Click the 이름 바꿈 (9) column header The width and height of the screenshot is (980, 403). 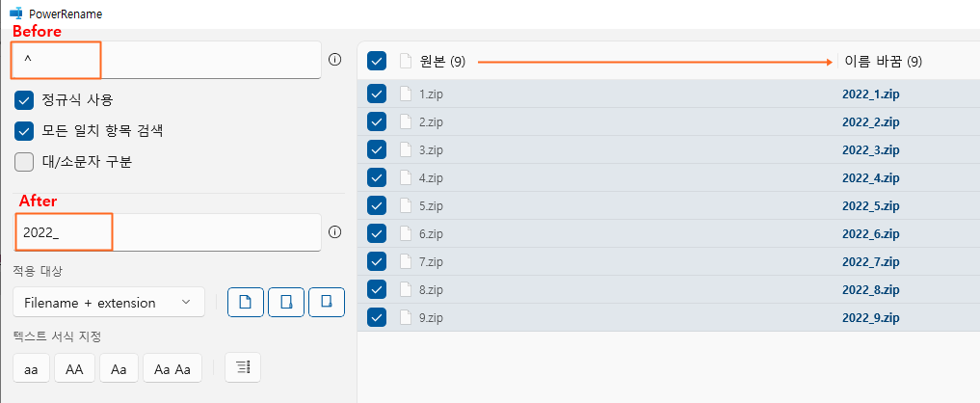883,62
